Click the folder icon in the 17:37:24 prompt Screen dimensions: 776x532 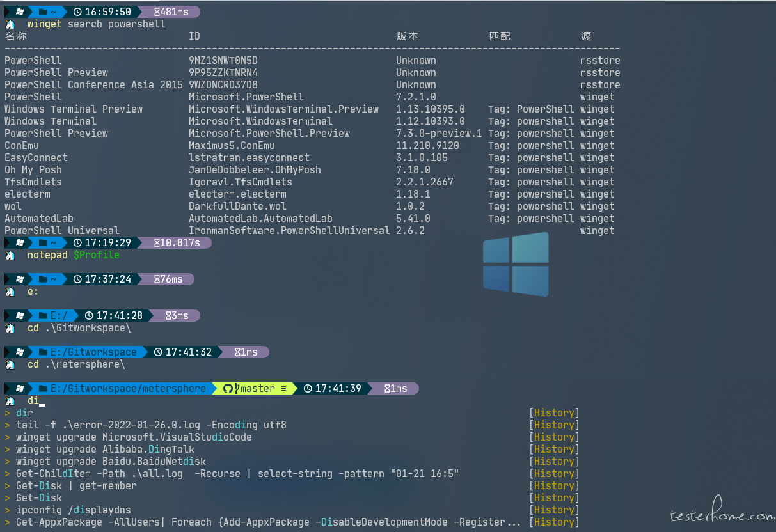(43, 279)
